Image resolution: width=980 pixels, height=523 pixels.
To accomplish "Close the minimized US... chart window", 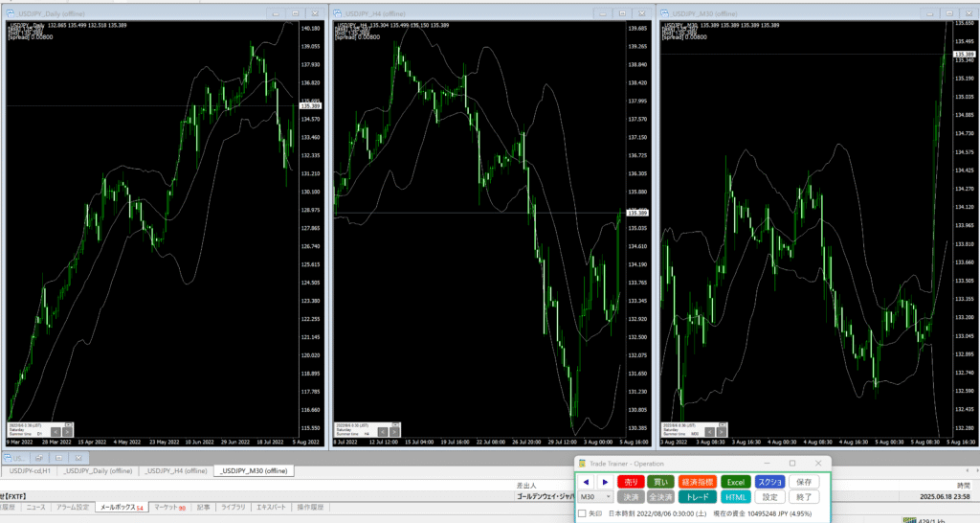I will click(78, 458).
